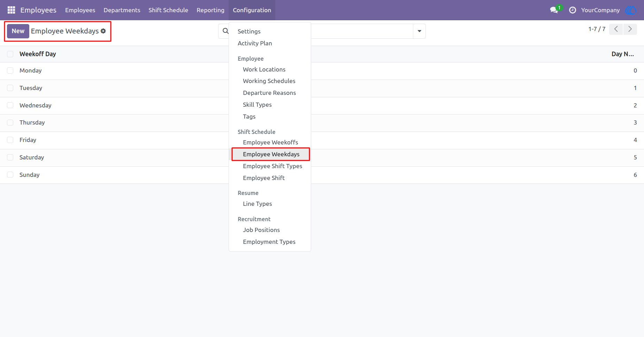Screen dimensions: 644x337
Task: Open the Reporting menu
Action: click(x=210, y=10)
